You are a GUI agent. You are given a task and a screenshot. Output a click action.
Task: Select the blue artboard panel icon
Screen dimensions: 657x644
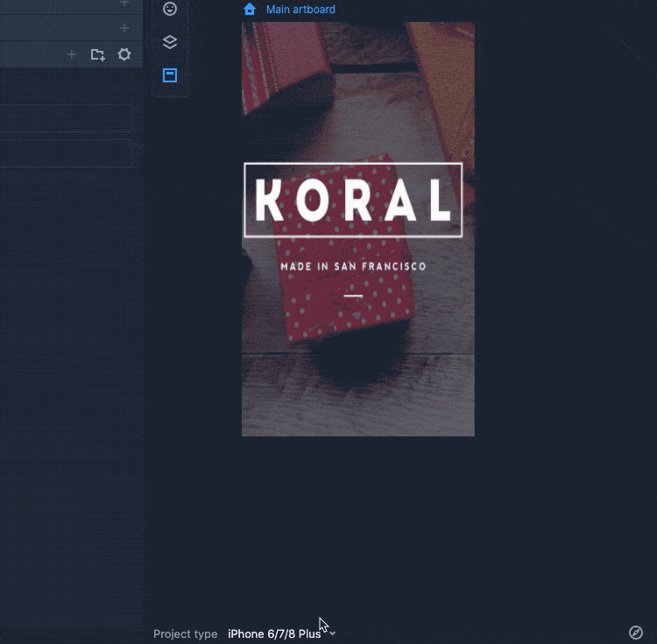click(170, 75)
